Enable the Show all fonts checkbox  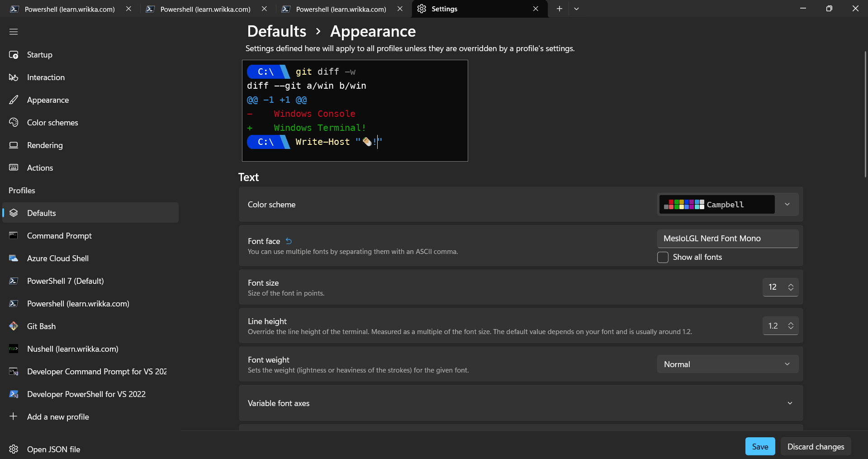(x=663, y=257)
